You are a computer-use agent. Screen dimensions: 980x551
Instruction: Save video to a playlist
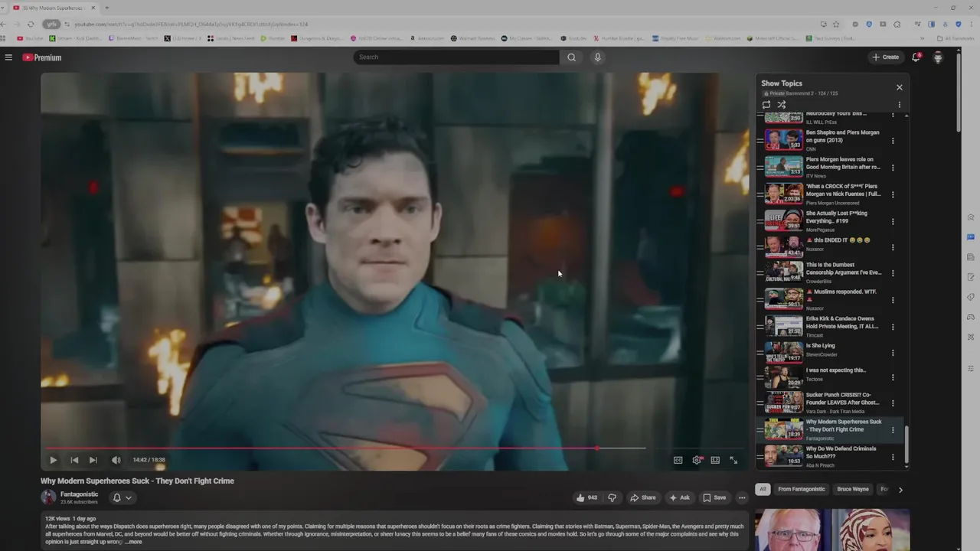coord(714,497)
